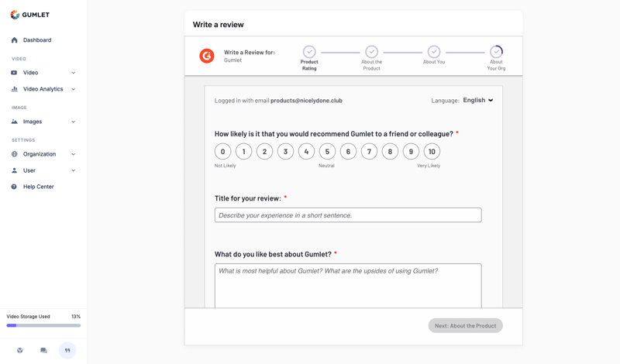Click the Video Analytics chart icon
Viewport: 620px width, 364px height.
click(x=15, y=89)
